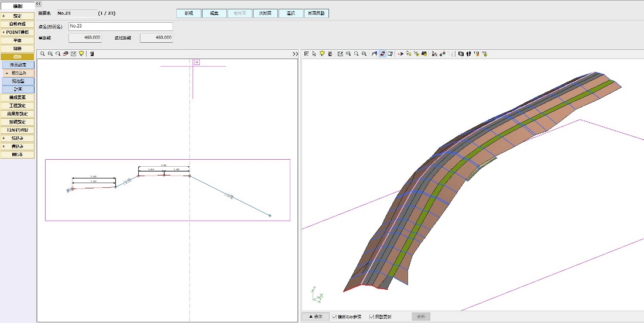Click the dark box with yellow dot icon

coord(424,54)
